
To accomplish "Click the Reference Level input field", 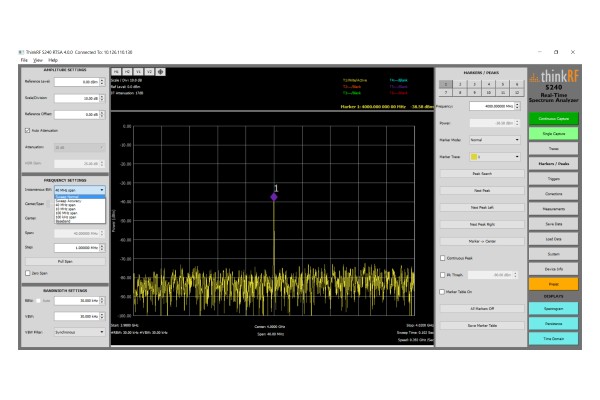I will (77, 82).
